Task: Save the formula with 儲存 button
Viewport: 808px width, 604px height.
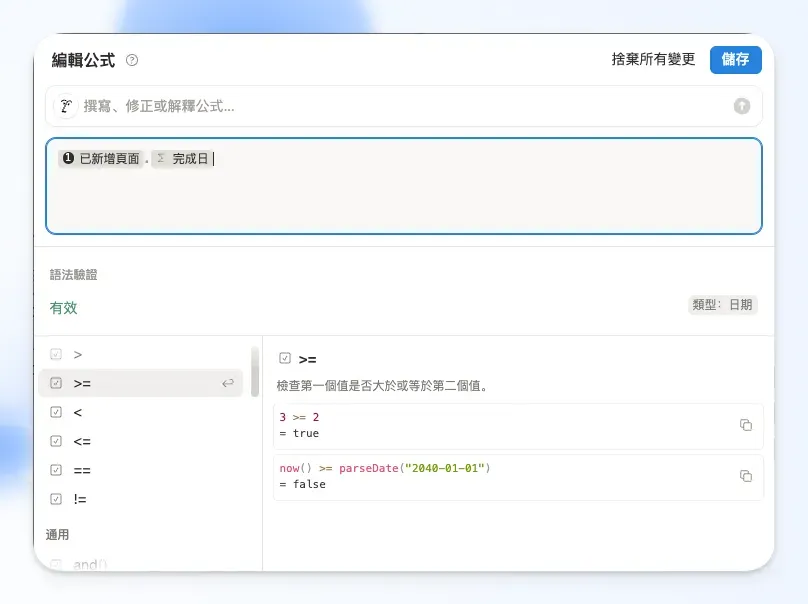Action: coord(735,60)
